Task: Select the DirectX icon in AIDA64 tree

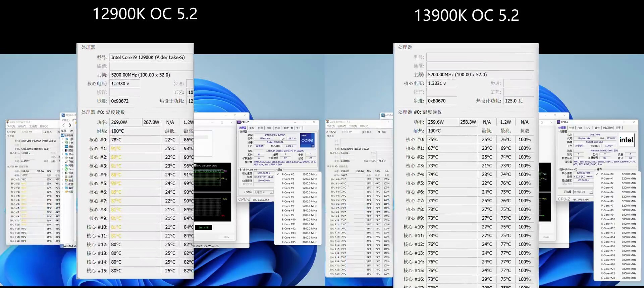Action: pos(66,169)
